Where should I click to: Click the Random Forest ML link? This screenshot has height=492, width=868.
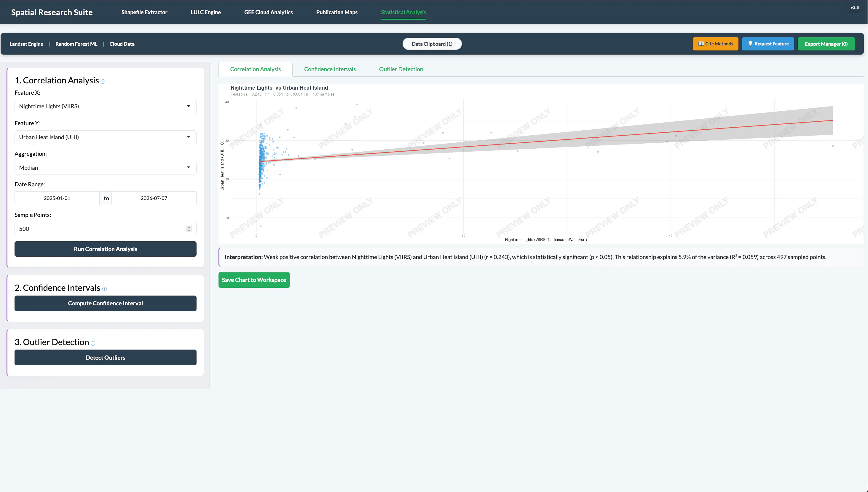point(76,44)
